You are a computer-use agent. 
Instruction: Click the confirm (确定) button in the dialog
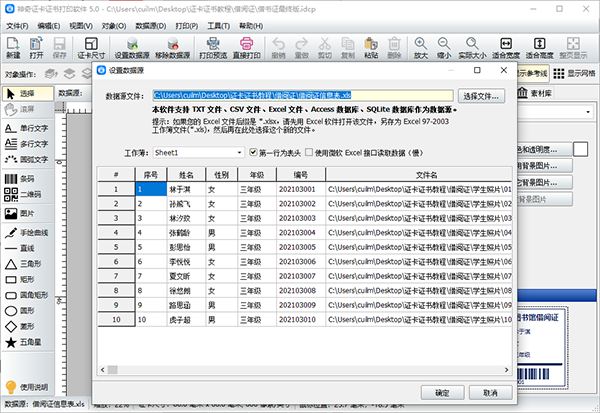(x=442, y=393)
